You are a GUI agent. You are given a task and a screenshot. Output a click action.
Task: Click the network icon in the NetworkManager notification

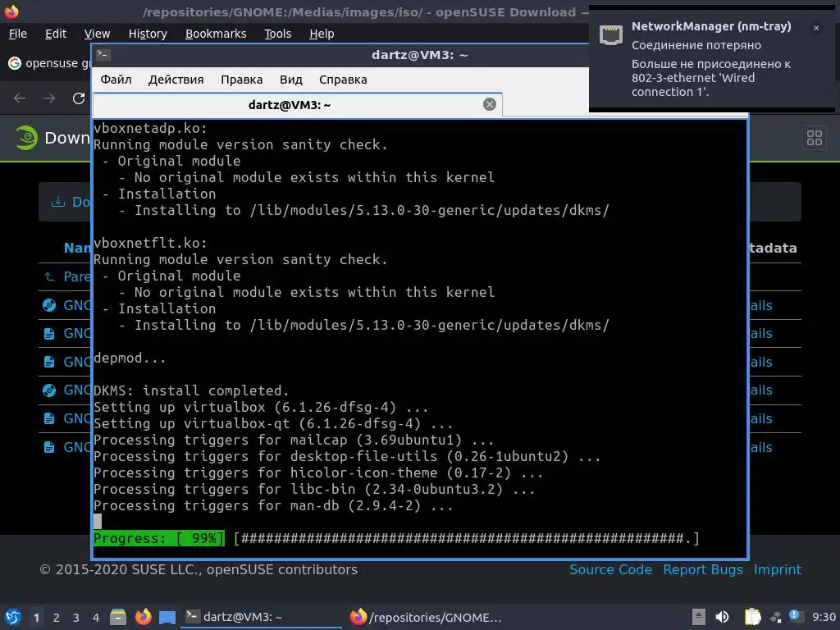point(610,35)
